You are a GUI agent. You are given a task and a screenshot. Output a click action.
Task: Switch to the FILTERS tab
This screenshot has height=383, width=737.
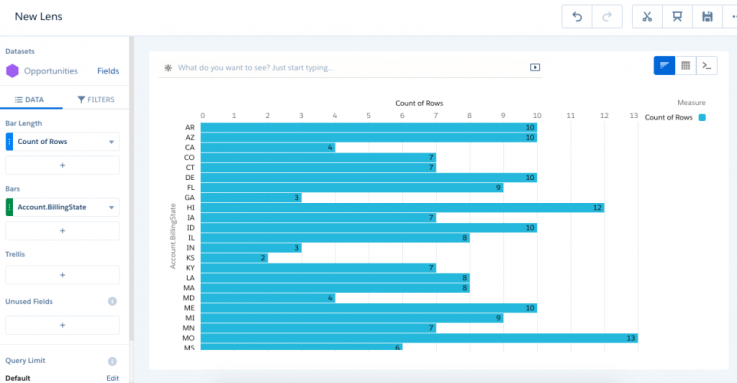click(x=96, y=100)
